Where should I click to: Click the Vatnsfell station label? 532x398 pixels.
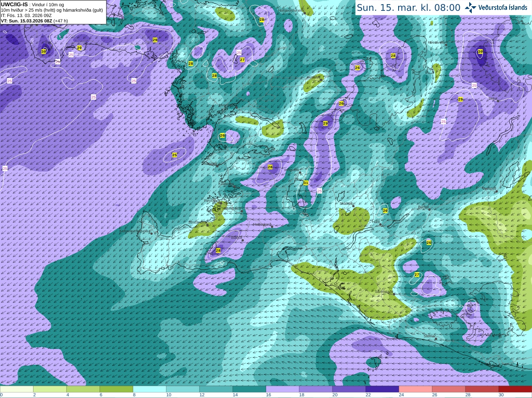489,189
